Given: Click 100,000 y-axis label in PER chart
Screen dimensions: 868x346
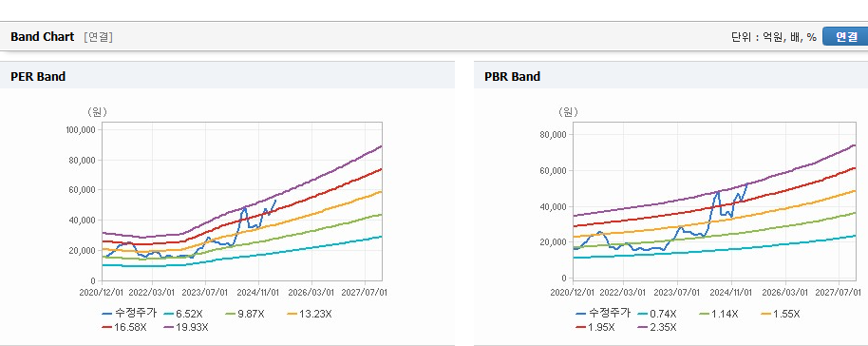Looking at the screenshot, I should point(81,129).
